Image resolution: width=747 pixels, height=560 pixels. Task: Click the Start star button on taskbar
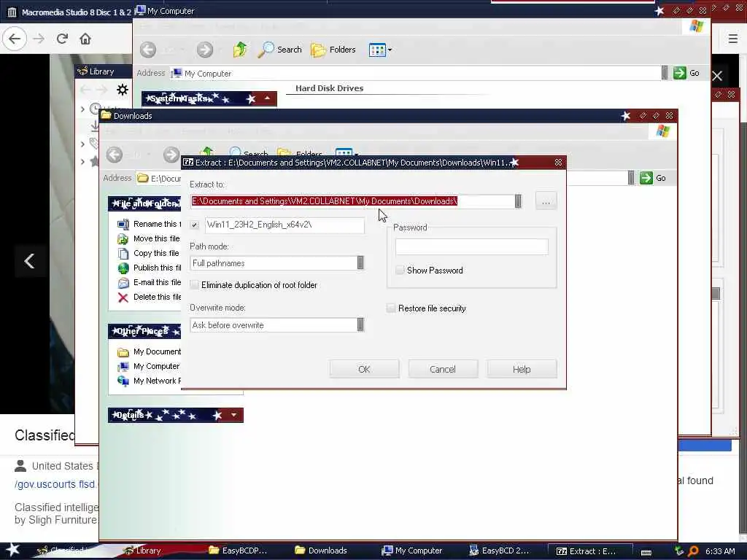point(13,550)
